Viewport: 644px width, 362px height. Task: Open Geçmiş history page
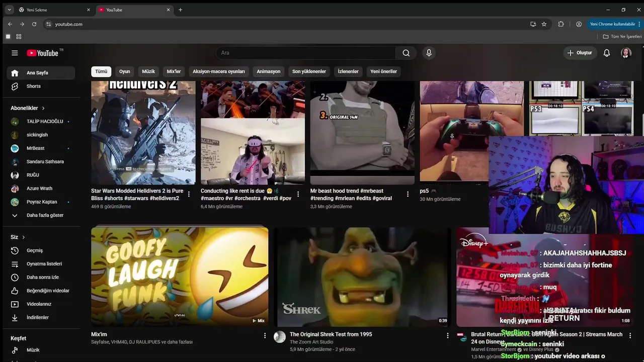point(41,250)
